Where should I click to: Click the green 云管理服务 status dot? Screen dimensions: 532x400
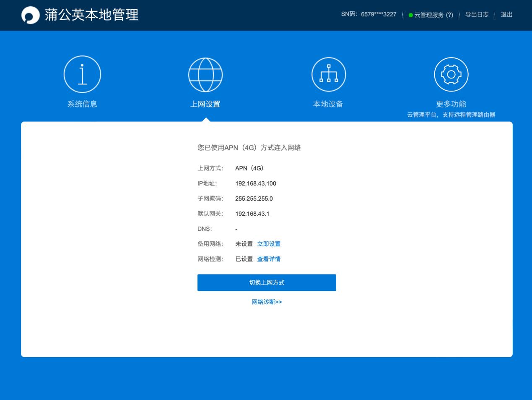tap(411, 16)
